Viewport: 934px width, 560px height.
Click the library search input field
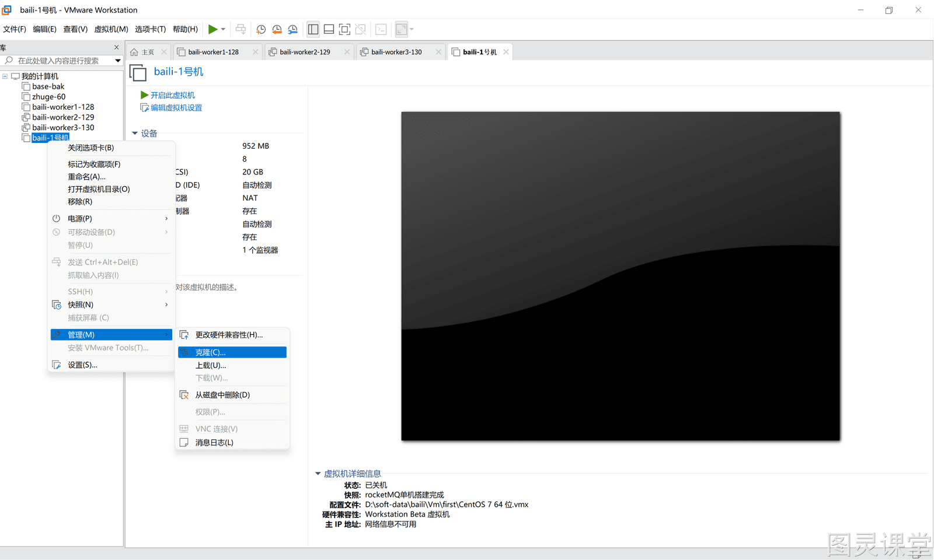point(58,61)
